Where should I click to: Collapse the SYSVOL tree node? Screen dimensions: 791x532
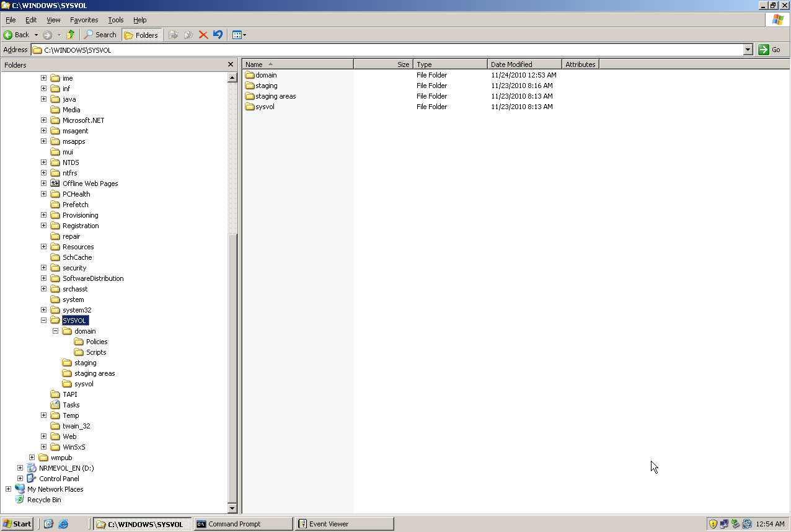coord(43,321)
